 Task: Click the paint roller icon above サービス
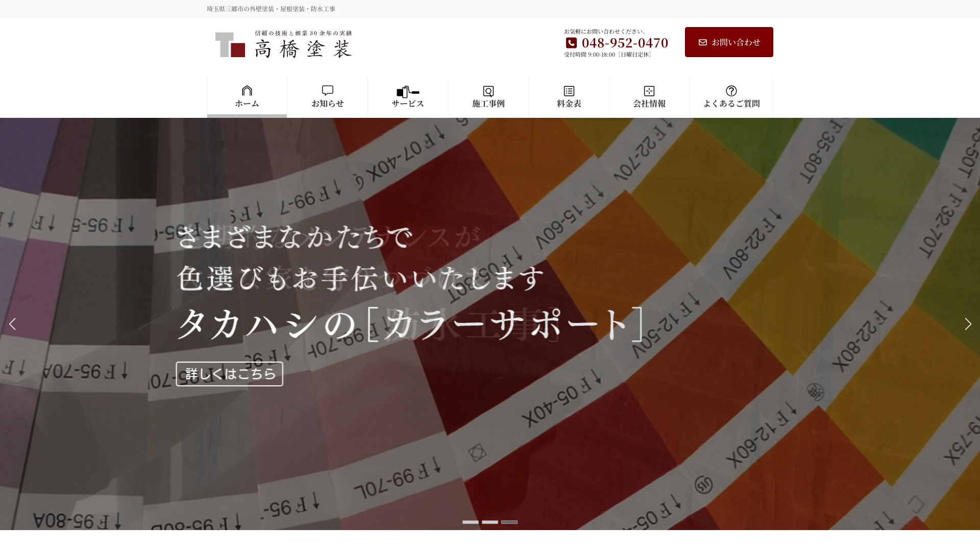[408, 92]
